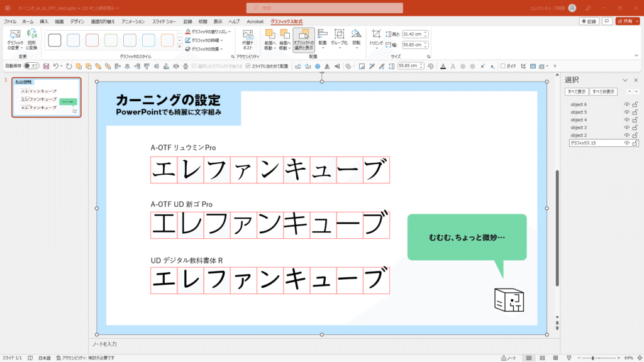This screenshot has width=644, height=362.
Task: Expand the graphics styles gallery with its More arrow
Action: coord(179,47)
